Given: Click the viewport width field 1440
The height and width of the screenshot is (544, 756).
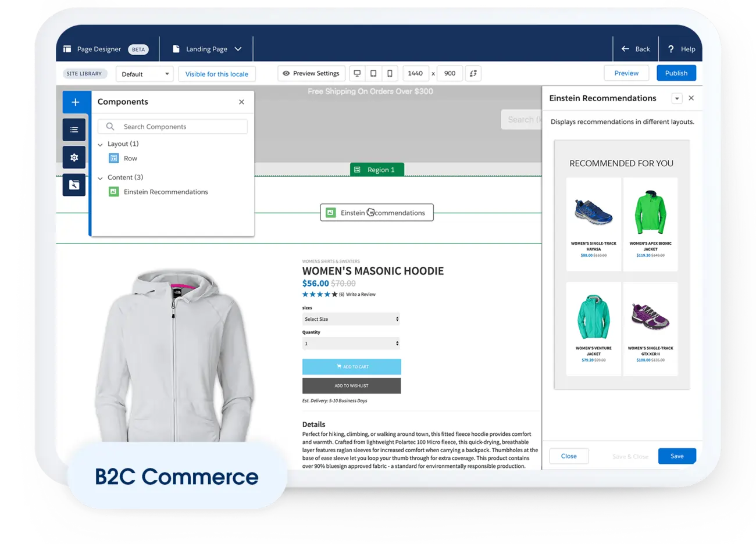Looking at the screenshot, I should click(x=415, y=73).
